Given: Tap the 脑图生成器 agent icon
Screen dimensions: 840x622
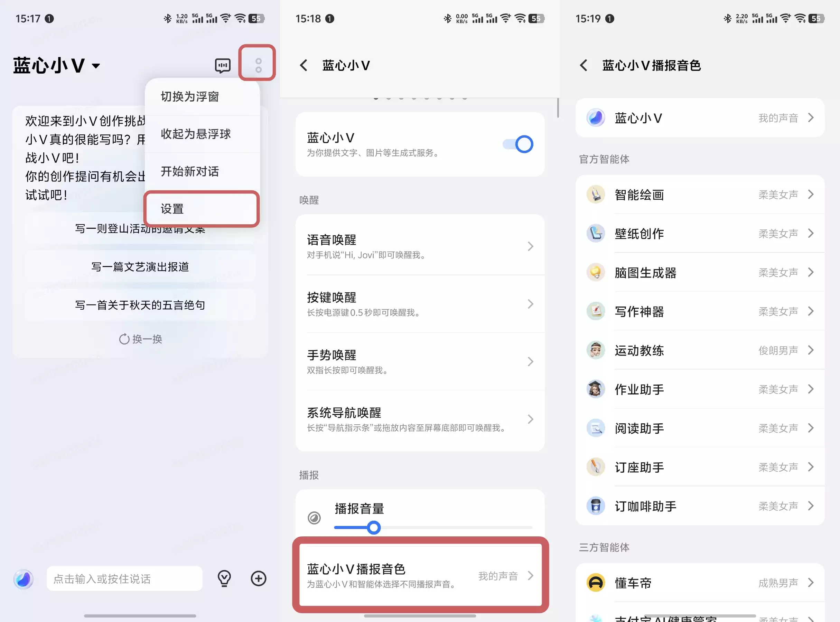Looking at the screenshot, I should click(x=596, y=273).
